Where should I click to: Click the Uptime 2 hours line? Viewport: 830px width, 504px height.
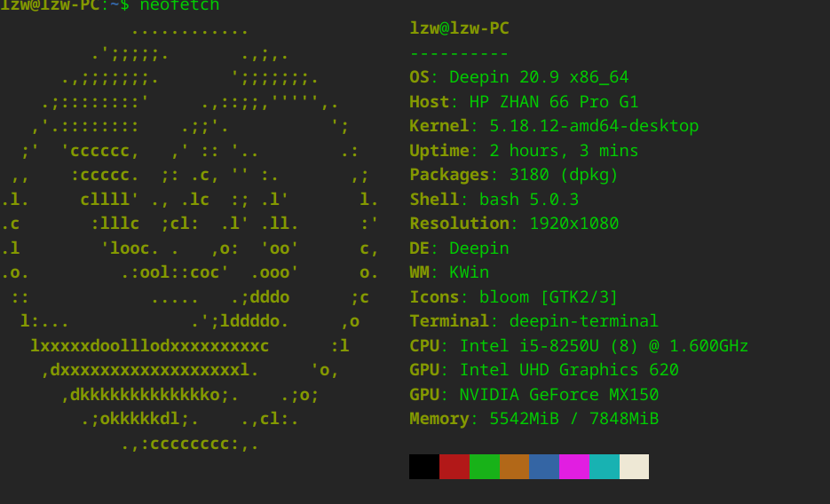(x=524, y=151)
